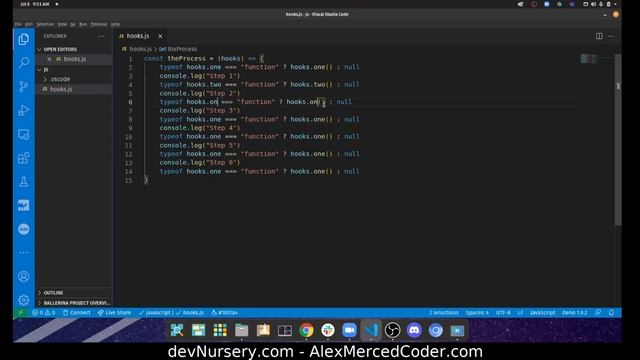Open notifications bell in status bar

click(x=611, y=313)
